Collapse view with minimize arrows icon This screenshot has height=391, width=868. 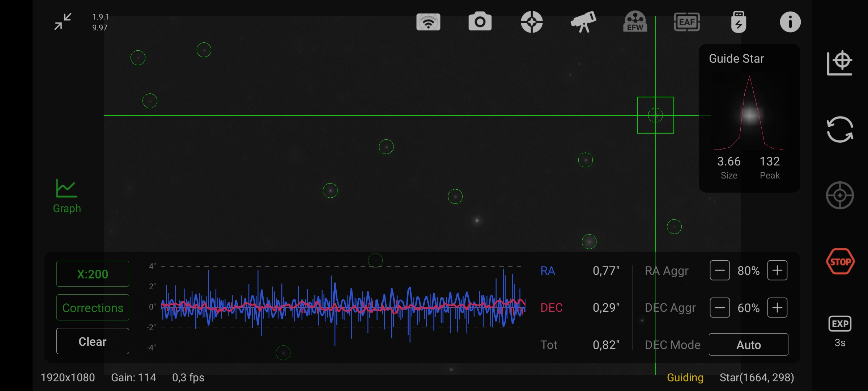[x=63, y=22]
